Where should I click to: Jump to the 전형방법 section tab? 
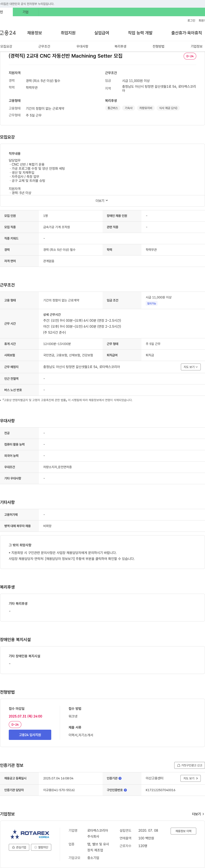[x=158, y=46]
